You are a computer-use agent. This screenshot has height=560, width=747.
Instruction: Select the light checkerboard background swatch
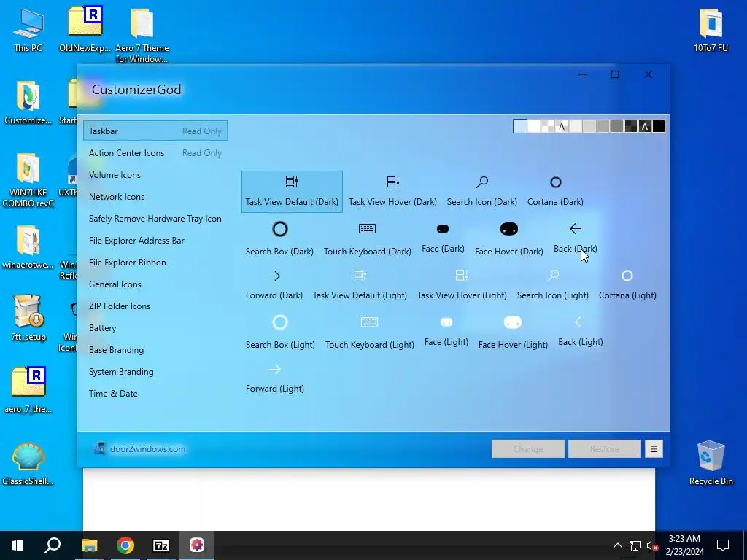pyautogui.click(x=548, y=126)
